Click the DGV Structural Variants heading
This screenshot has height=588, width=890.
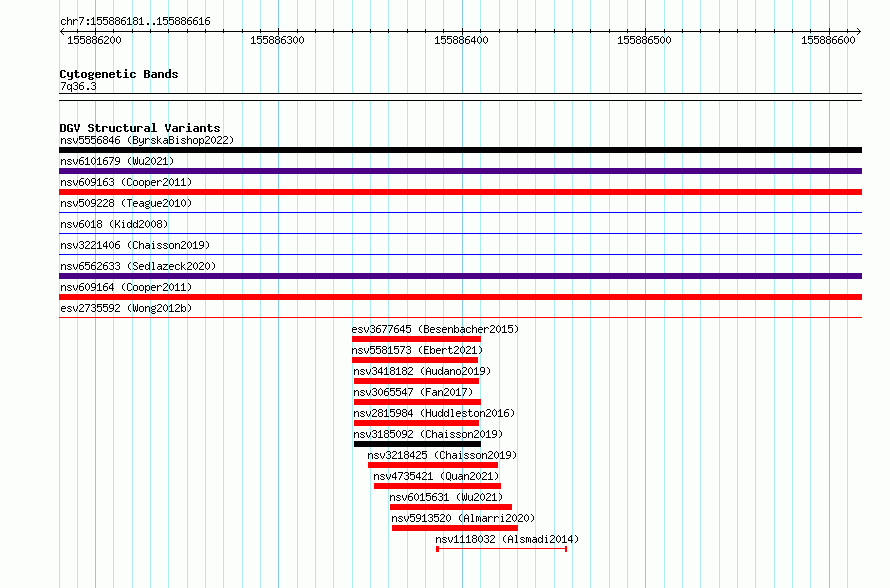coord(140,128)
